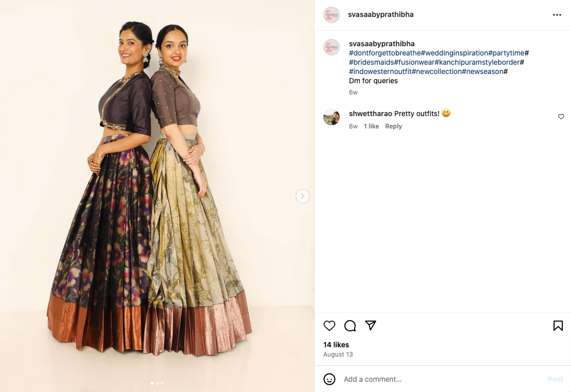The width and height of the screenshot is (571, 392).
Task: Submit comment with Post button
Action: coord(556,379)
